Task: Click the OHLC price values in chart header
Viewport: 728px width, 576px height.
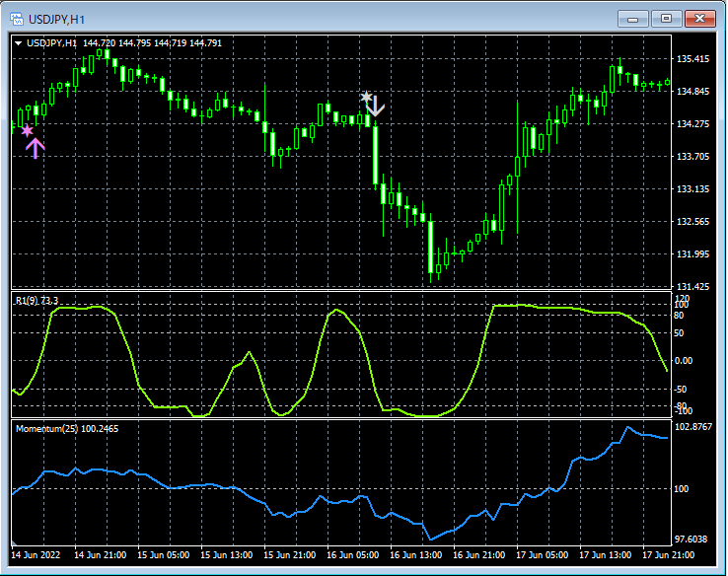Action: click(153, 43)
